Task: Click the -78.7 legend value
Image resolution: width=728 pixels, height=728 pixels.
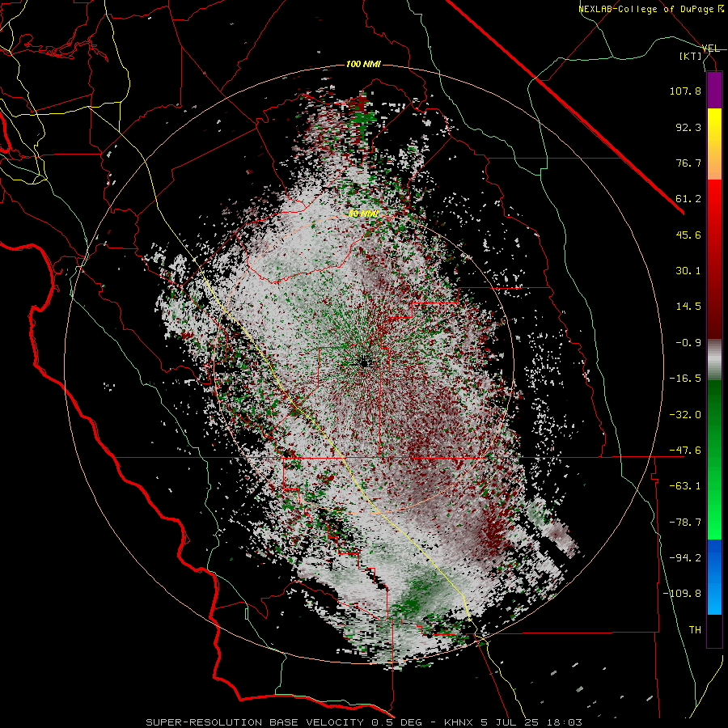Action: click(685, 523)
